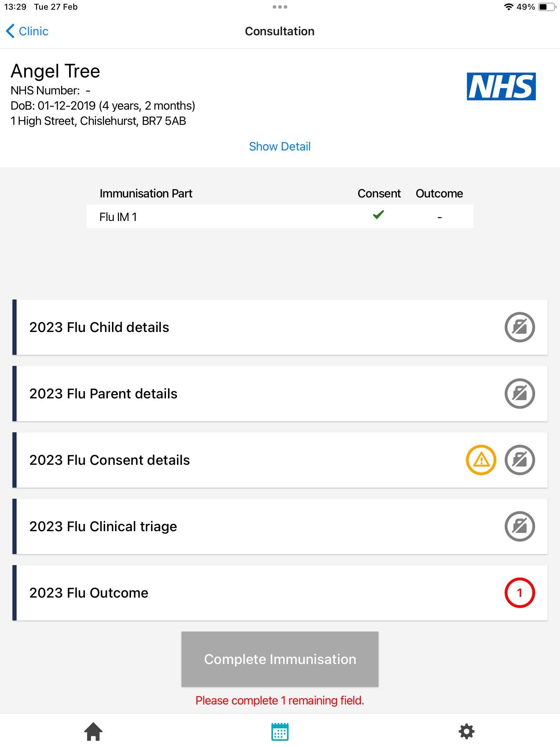Image resolution: width=560 pixels, height=747 pixels.
Task: Tap the read-only icon on Child details
Action: pyautogui.click(x=519, y=327)
